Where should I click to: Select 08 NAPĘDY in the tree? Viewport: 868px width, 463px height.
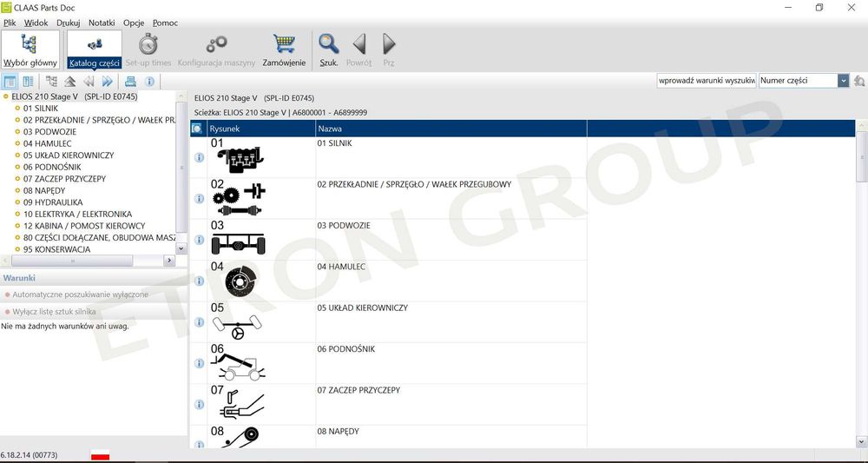pyautogui.click(x=43, y=190)
